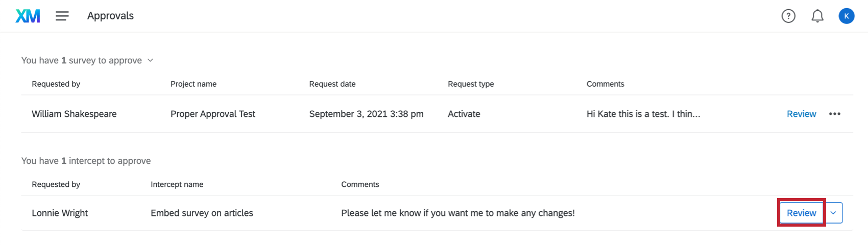Review William Shakespeare's survey request

(801, 114)
